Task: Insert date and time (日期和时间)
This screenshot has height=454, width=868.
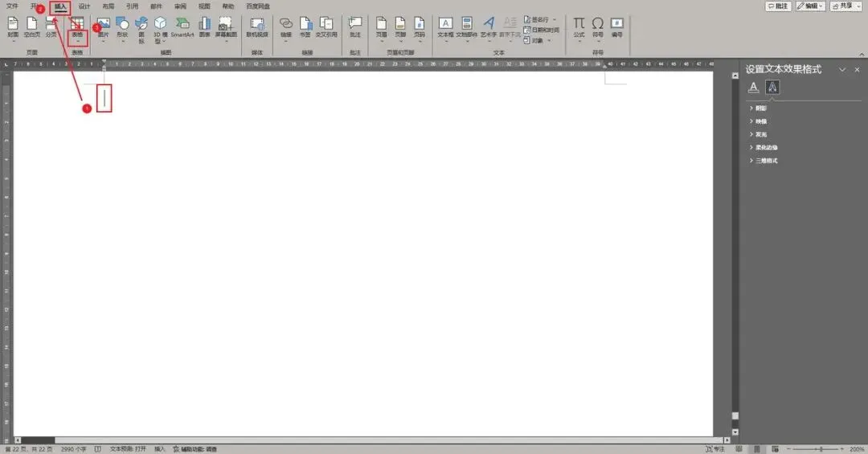Action: (x=542, y=30)
